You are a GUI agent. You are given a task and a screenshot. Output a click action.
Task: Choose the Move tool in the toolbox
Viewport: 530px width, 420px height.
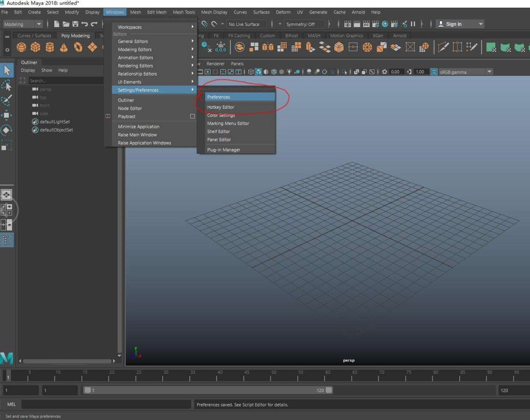7,115
